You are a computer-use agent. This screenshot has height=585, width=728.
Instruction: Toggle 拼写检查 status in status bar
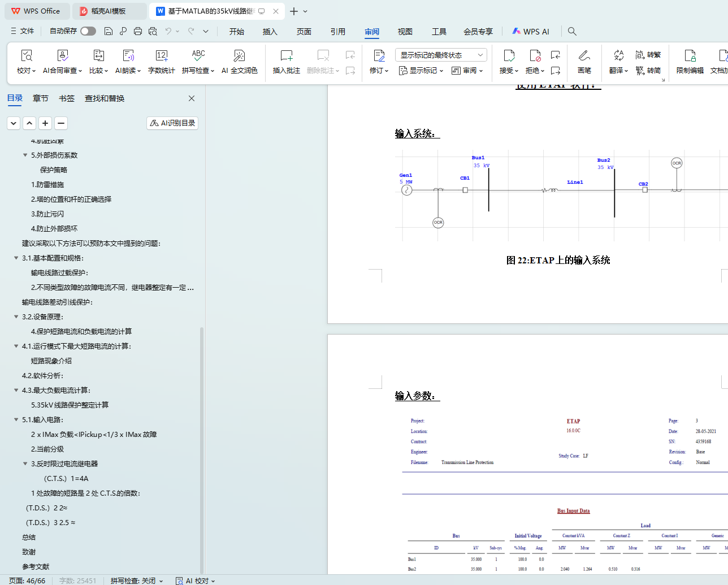[x=136, y=580]
